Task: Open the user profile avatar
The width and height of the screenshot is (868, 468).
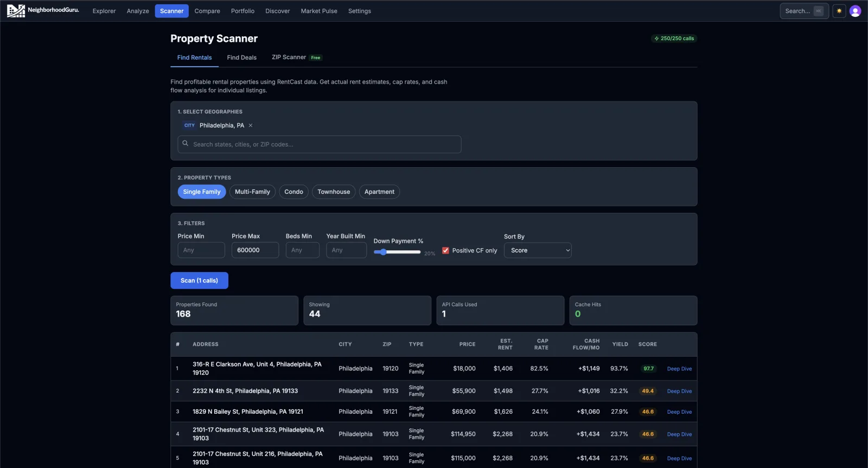Action: click(x=856, y=11)
